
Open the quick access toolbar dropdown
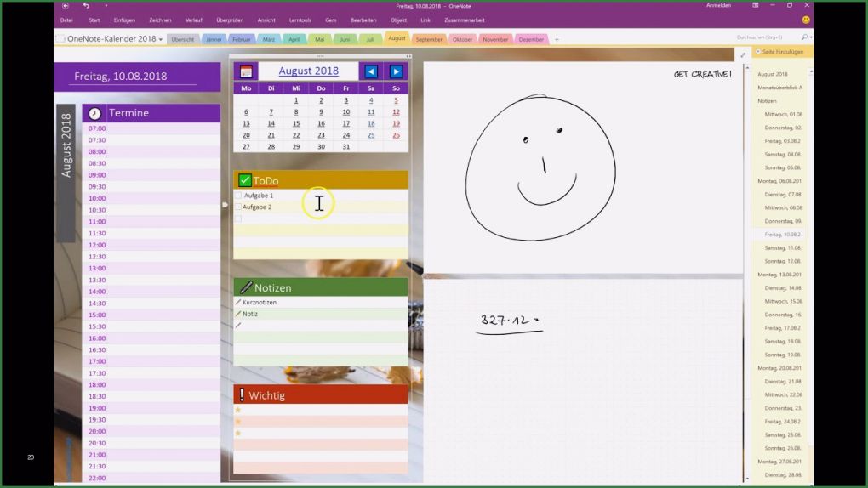(106, 6)
